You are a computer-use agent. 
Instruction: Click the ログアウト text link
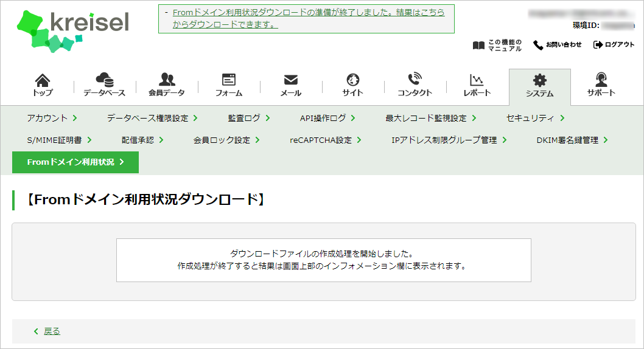620,45
